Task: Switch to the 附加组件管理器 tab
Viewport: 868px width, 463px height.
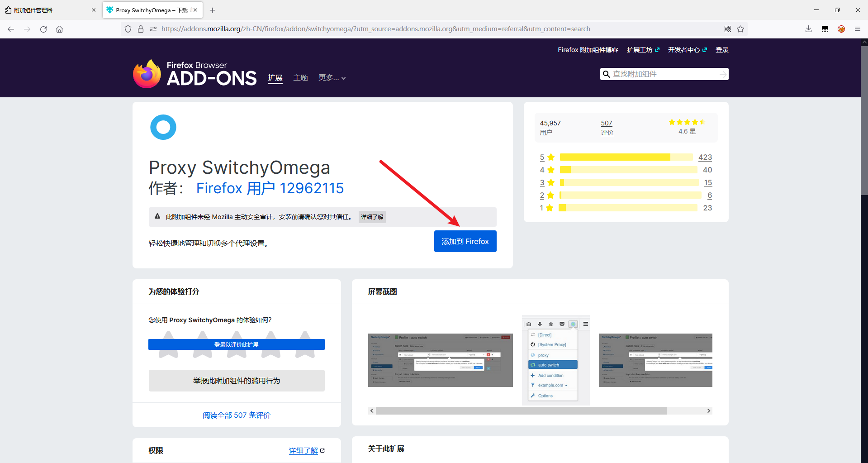Action: (x=51, y=10)
